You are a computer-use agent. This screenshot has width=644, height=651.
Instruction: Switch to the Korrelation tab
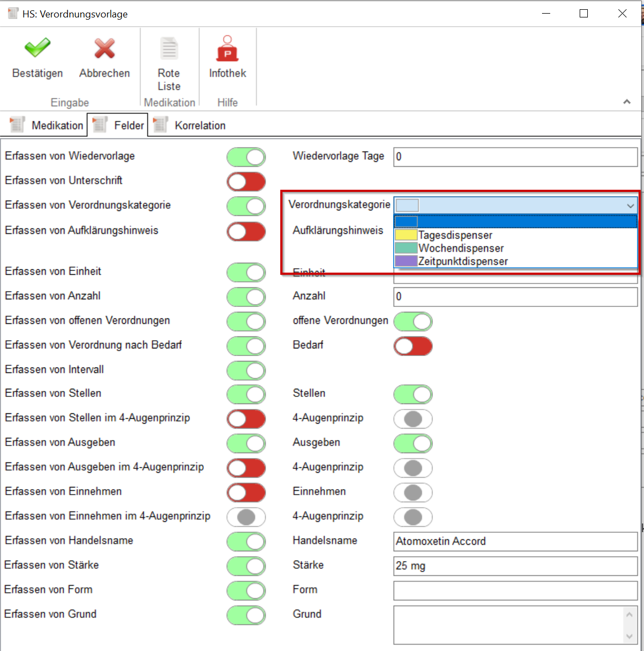[200, 125]
